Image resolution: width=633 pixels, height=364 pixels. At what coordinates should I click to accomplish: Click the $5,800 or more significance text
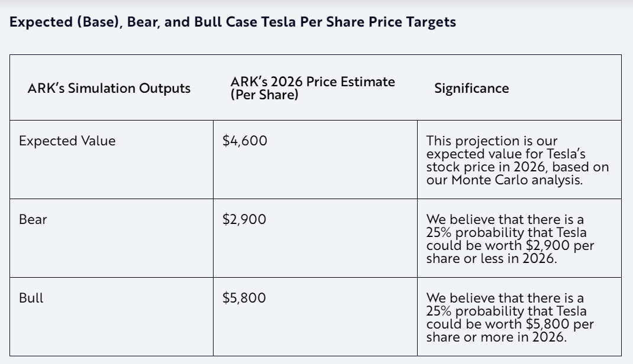click(510, 317)
